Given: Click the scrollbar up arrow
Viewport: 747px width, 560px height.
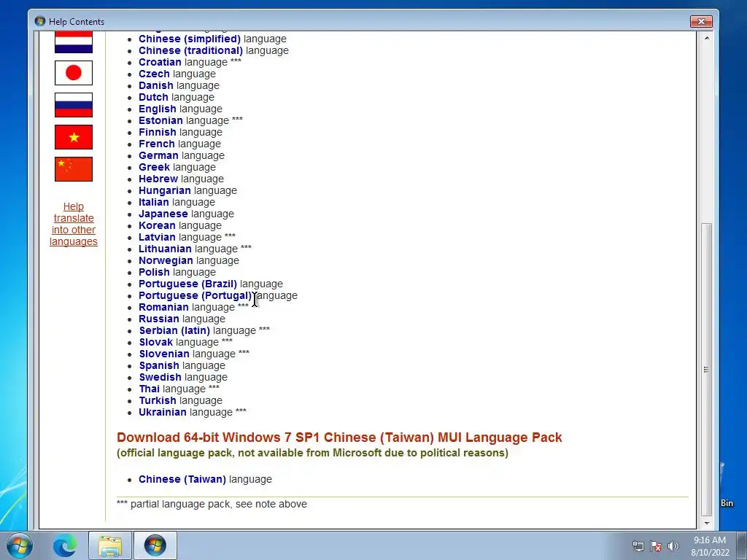Looking at the screenshot, I should (x=707, y=38).
